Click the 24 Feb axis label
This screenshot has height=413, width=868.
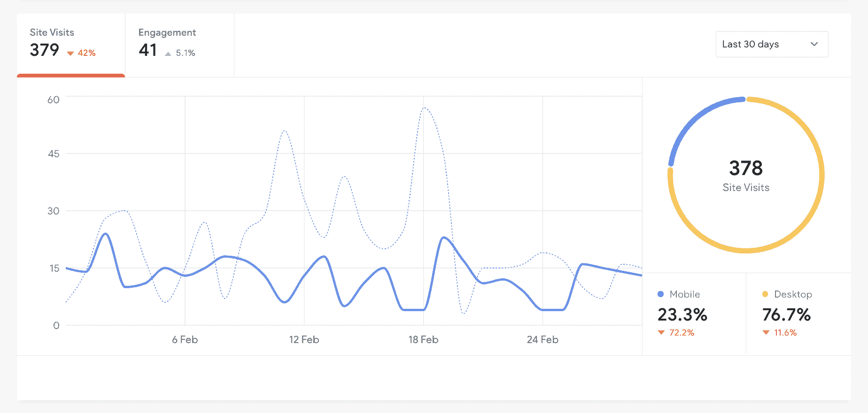(542, 340)
